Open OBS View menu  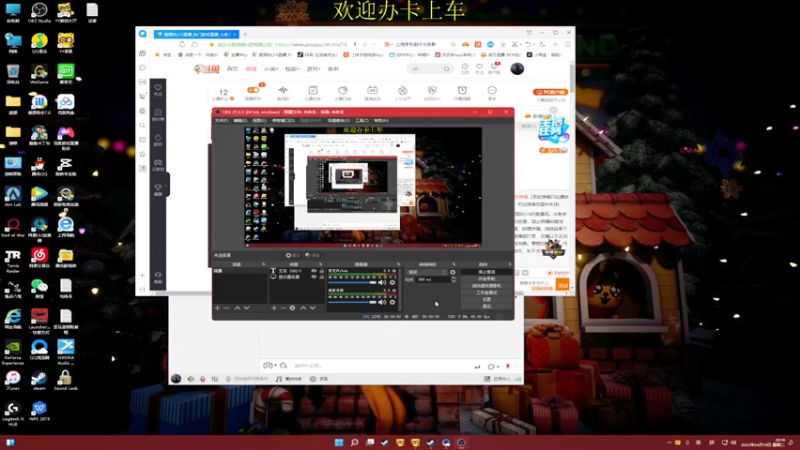[259, 120]
